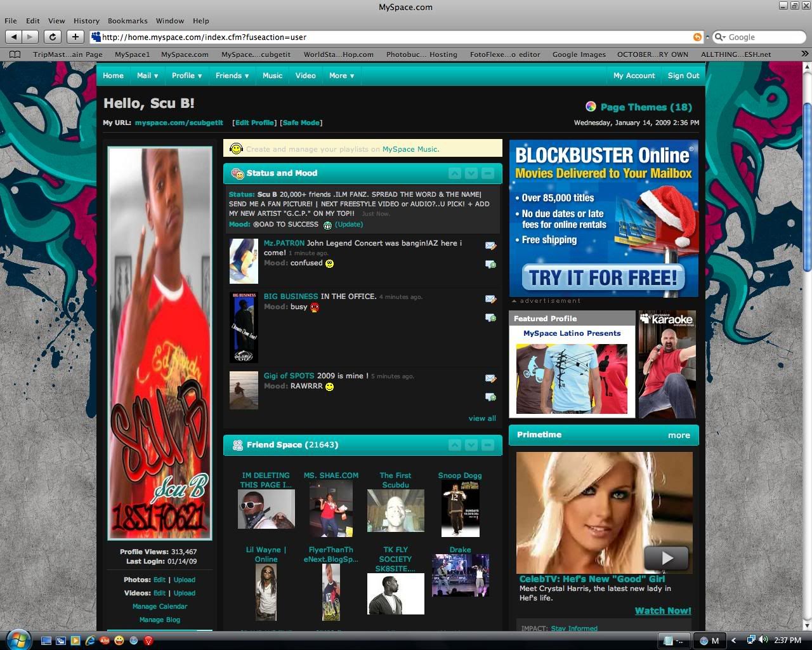Open the History menu
Image resolution: width=812 pixels, height=650 pixels.
pos(86,20)
